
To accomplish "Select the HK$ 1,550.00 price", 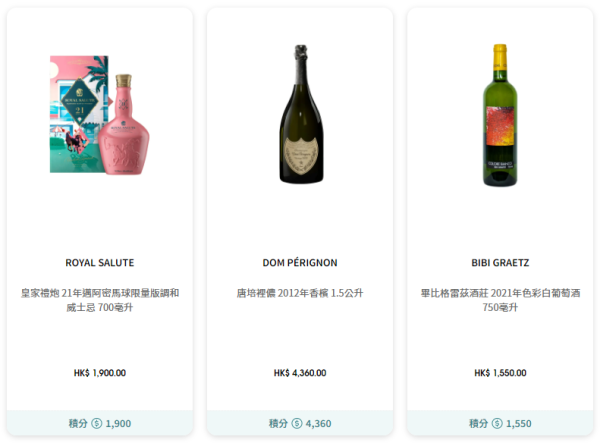I will pyautogui.click(x=500, y=373).
